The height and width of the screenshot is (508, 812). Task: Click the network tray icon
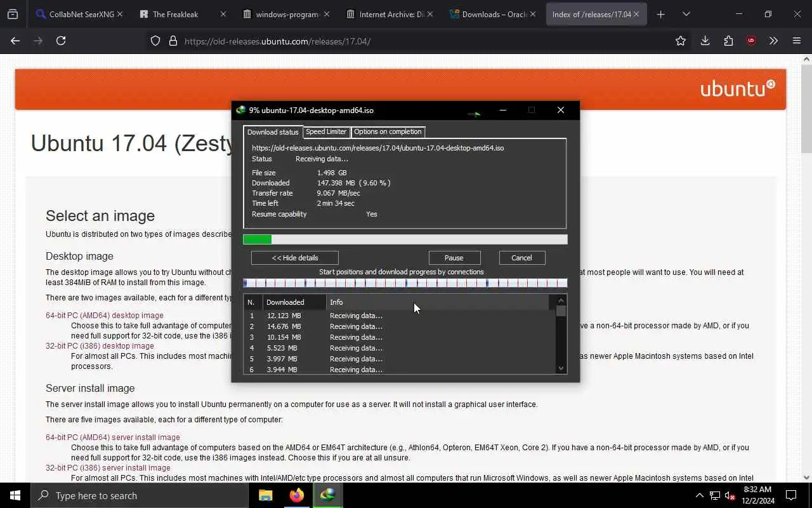[x=714, y=495]
